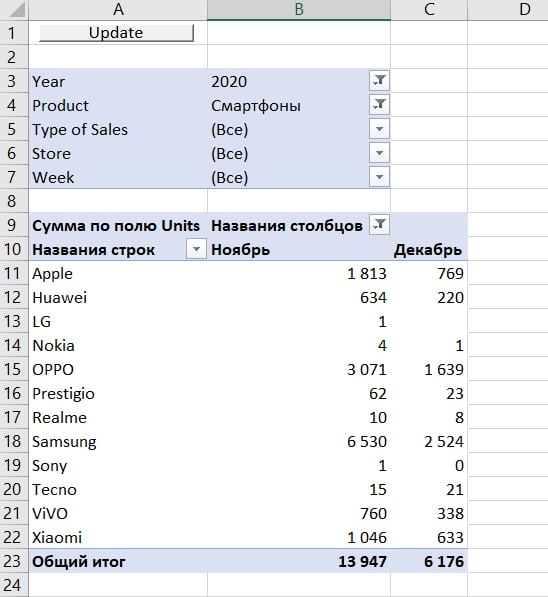Click Xiaomi's November value 1 046
The image size is (548, 597).
[x=299, y=537]
